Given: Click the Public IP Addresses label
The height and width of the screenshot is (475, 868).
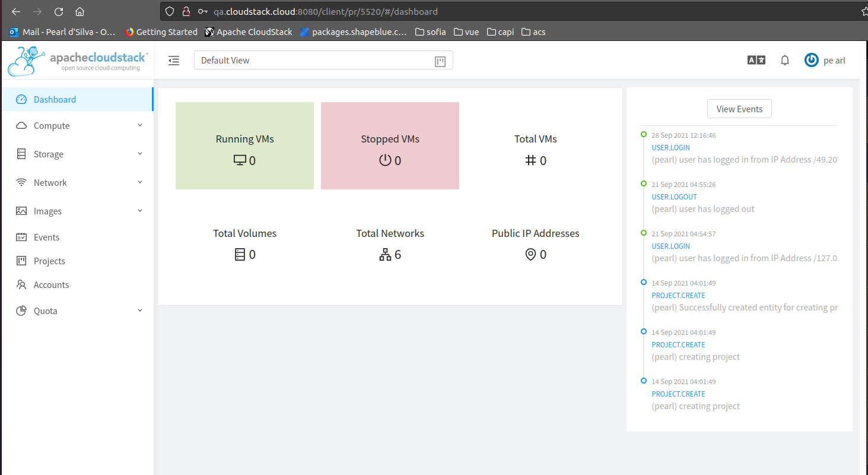Looking at the screenshot, I should point(535,233).
